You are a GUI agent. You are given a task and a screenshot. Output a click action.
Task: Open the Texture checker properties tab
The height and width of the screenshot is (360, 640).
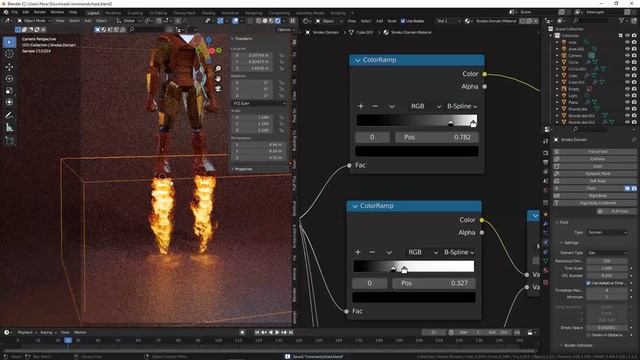[546, 282]
